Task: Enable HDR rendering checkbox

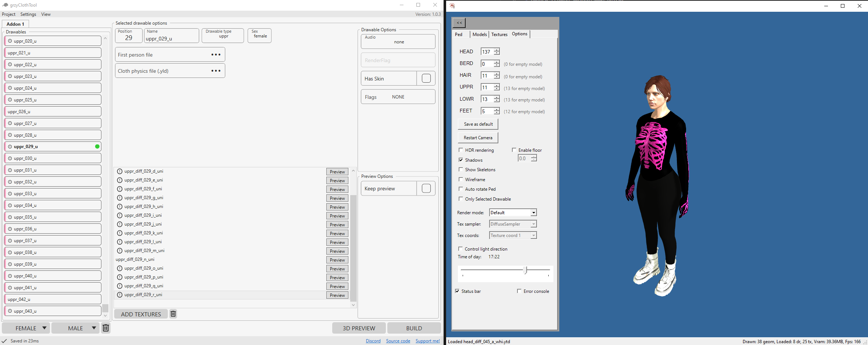Action: 461,150
